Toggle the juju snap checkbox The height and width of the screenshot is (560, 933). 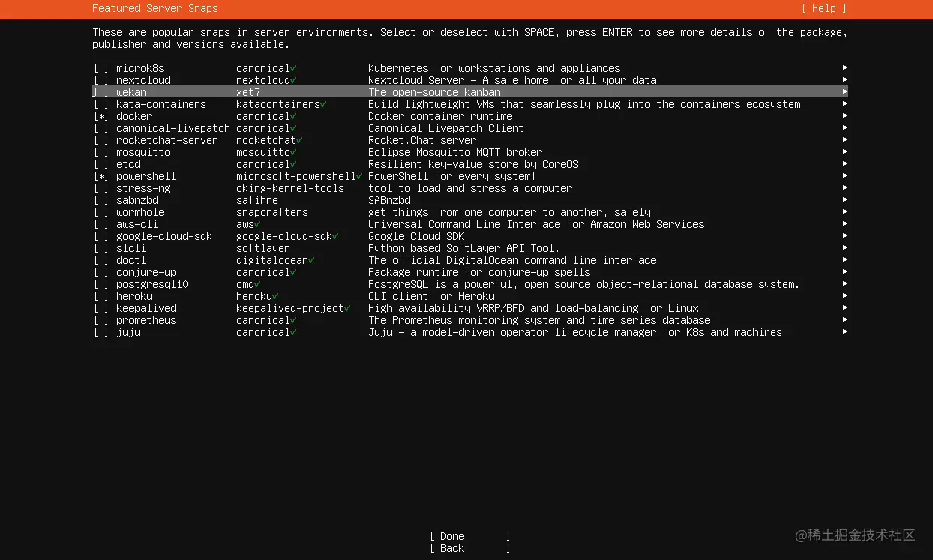click(x=101, y=332)
